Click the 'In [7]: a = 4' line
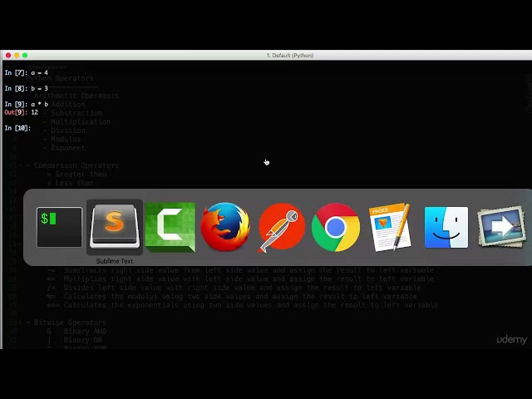532x399 pixels. tap(26, 72)
